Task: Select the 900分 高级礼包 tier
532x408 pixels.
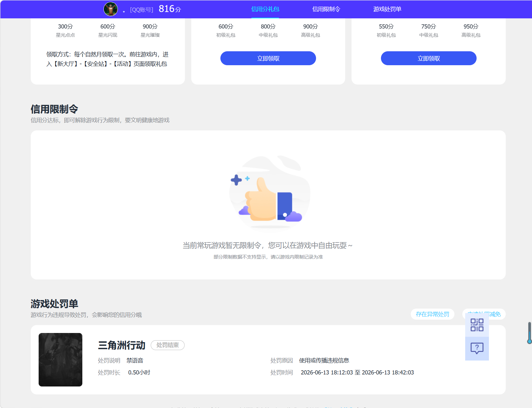Action: [311, 30]
